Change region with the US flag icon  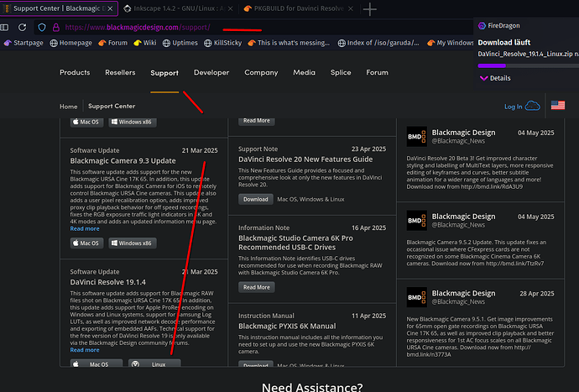(558, 105)
